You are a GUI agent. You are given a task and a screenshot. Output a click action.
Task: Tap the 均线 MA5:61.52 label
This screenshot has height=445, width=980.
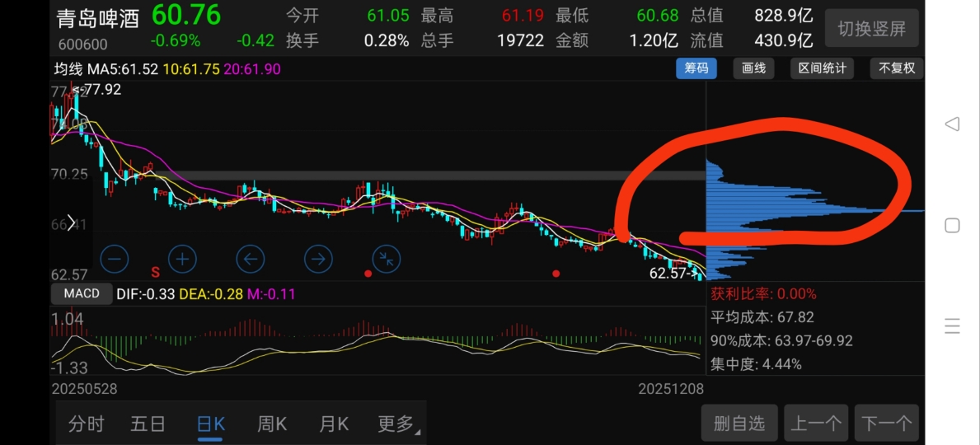(106, 68)
